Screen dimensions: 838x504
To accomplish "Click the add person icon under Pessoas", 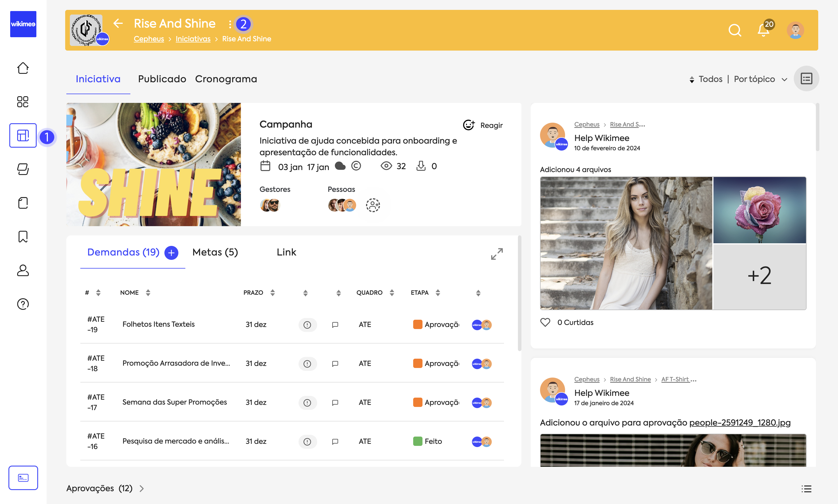I will [x=373, y=205].
